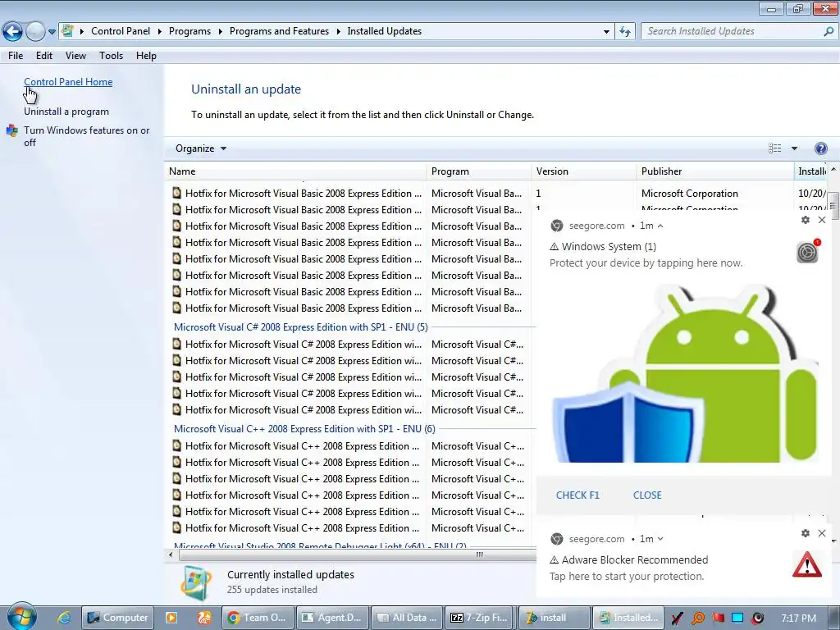The height and width of the screenshot is (630, 840).
Task: Expand the view options dropdown arrow
Action: coord(794,148)
